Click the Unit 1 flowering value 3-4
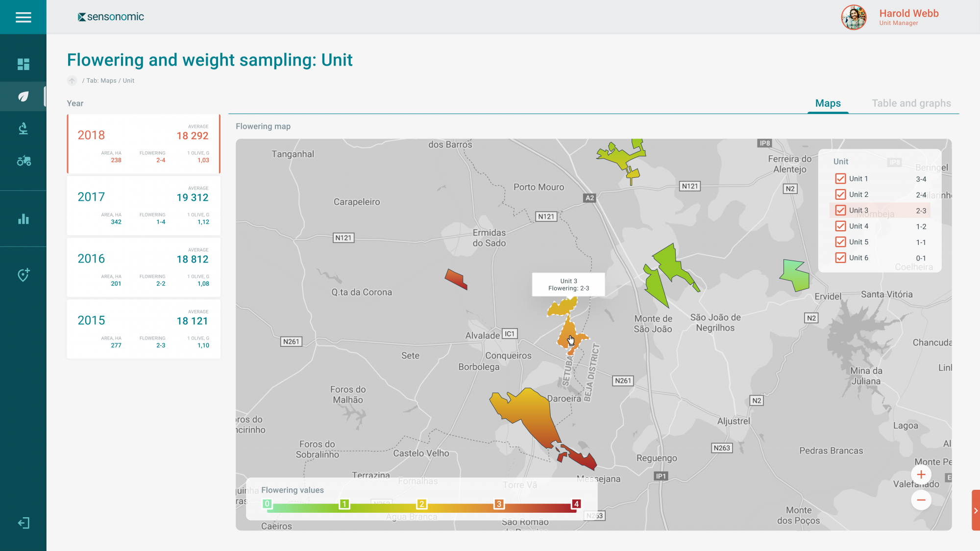The height and width of the screenshot is (551, 980). (x=921, y=179)
